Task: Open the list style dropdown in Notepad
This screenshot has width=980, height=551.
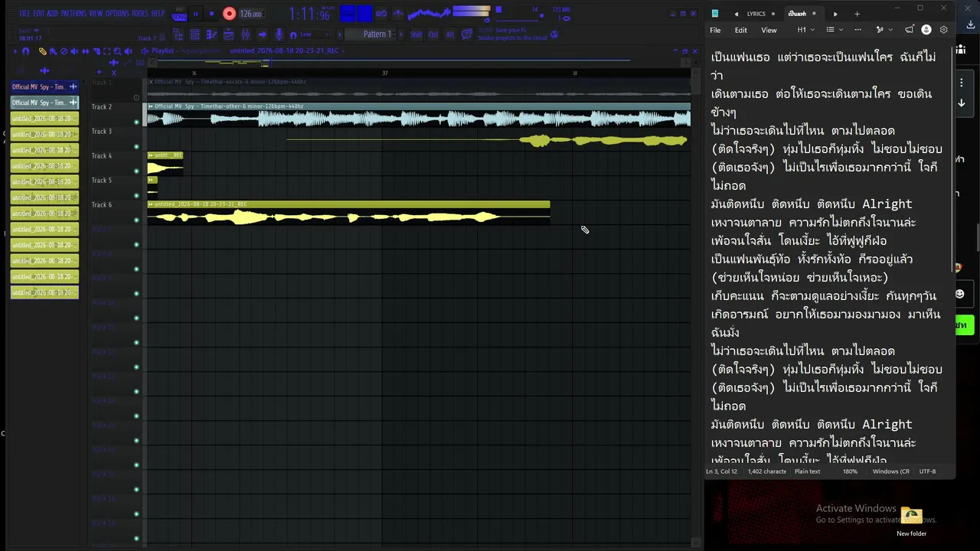Action: click(x=834, y=30)
